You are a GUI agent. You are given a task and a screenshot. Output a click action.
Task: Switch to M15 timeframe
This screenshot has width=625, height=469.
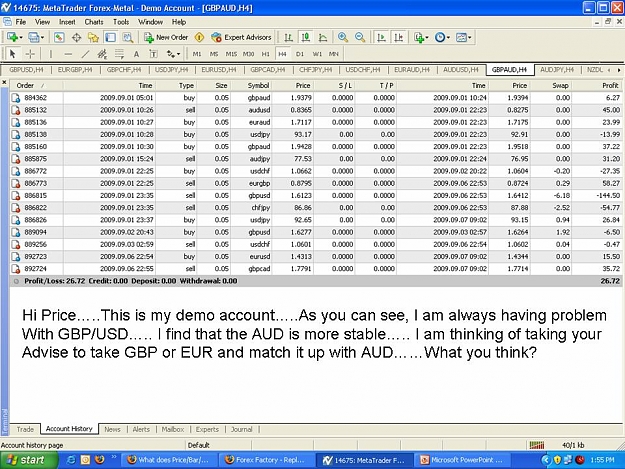(231, 54)
